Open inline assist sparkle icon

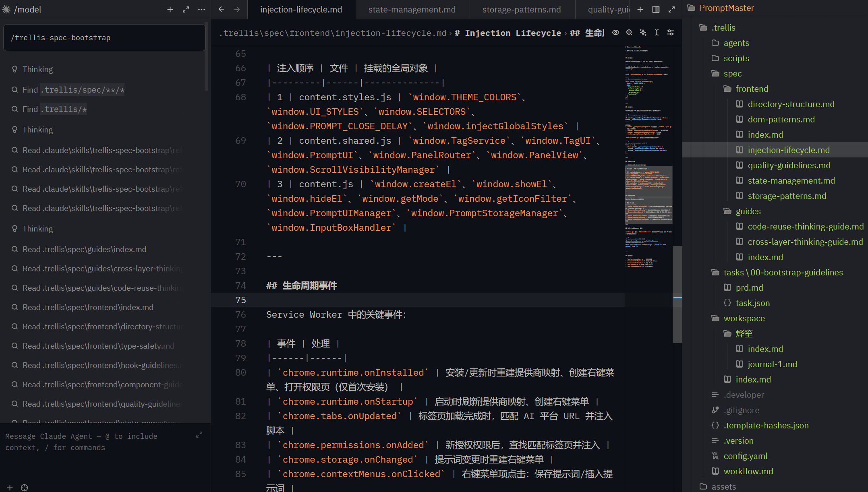click(643, 33)
